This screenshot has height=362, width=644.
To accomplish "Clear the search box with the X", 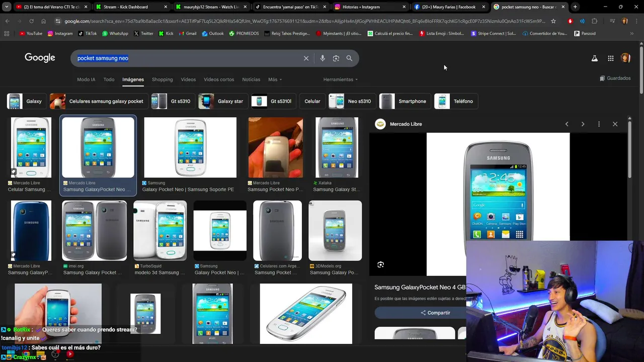I will pos(306,58).
